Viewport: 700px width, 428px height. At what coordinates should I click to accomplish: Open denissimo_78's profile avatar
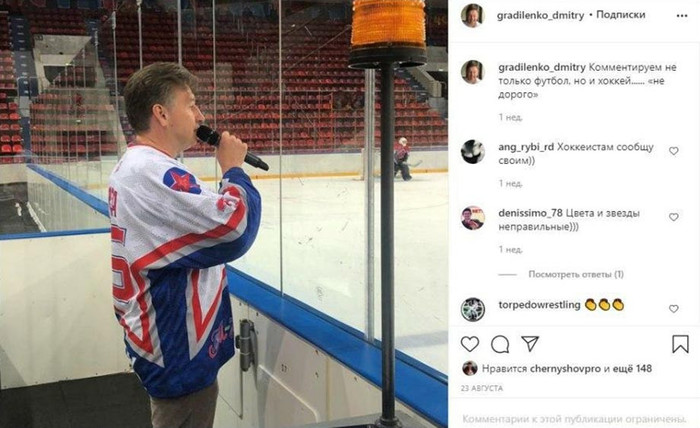[x=472, y=218]
